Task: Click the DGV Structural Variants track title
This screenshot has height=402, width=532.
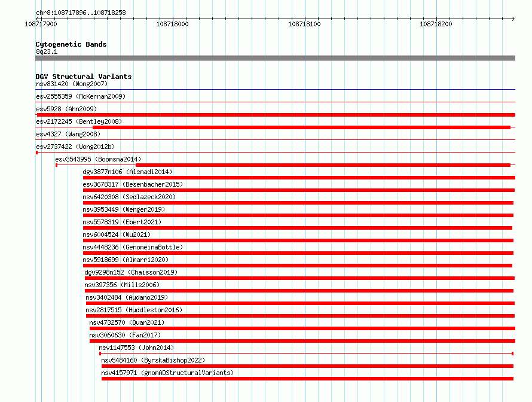Action: coord(84,77)
